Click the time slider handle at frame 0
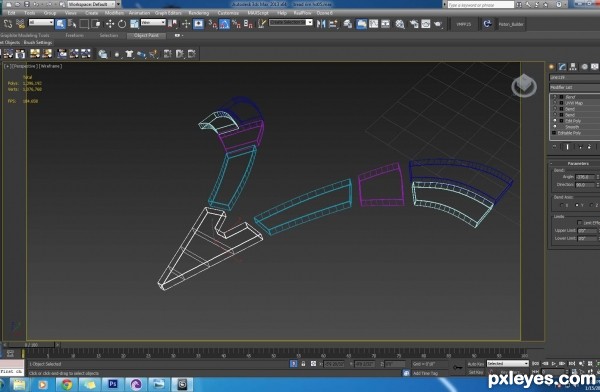The height and width of the screenshot is (392, 600). [x=31, y=345]
